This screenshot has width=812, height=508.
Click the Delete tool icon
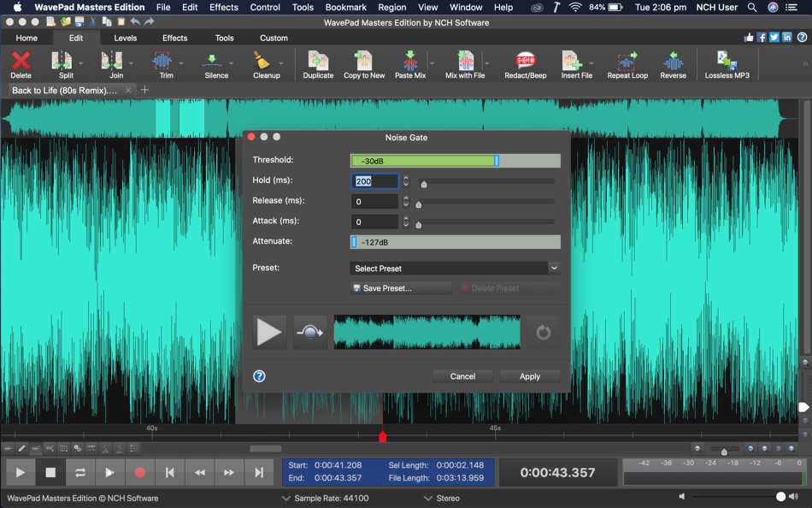click(x=21, y=62)
